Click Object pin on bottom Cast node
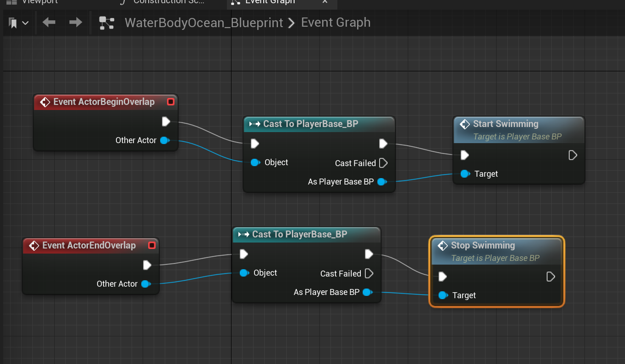The width and height of the screenshot is (625, 364). (244, 273)
